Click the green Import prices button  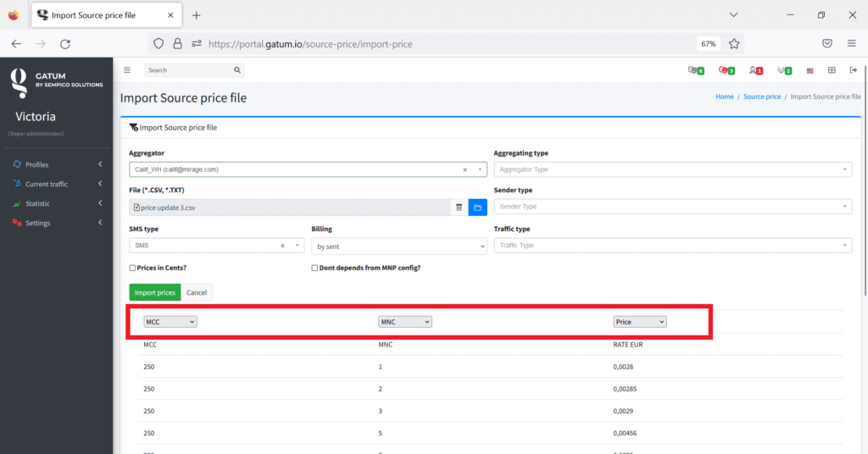(x=154, y=292)
